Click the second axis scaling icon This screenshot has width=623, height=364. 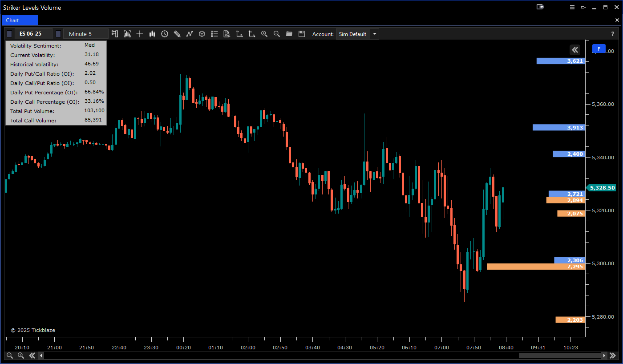click(252, 34)
